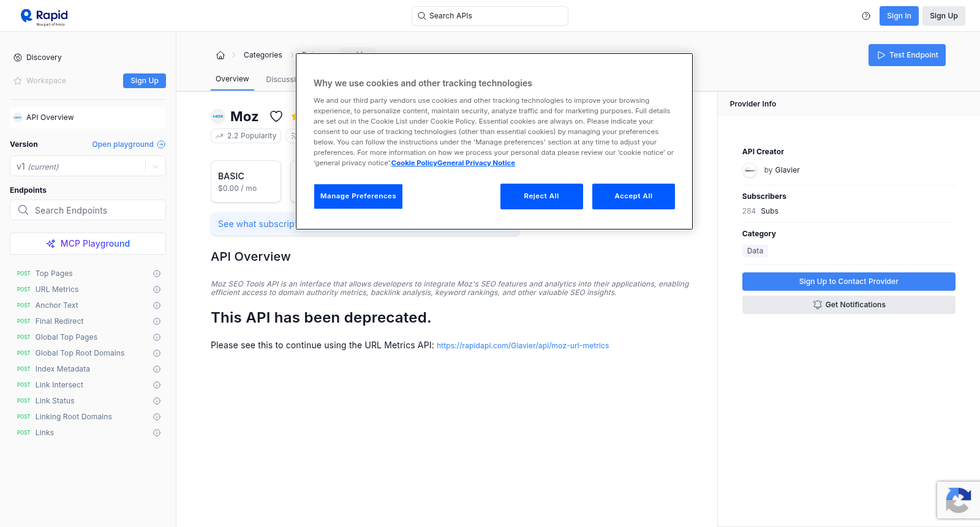This screenshot has width=980, height=527.
Task: Open info icon for Global Top Root Domains
Action: click(157, 353)
